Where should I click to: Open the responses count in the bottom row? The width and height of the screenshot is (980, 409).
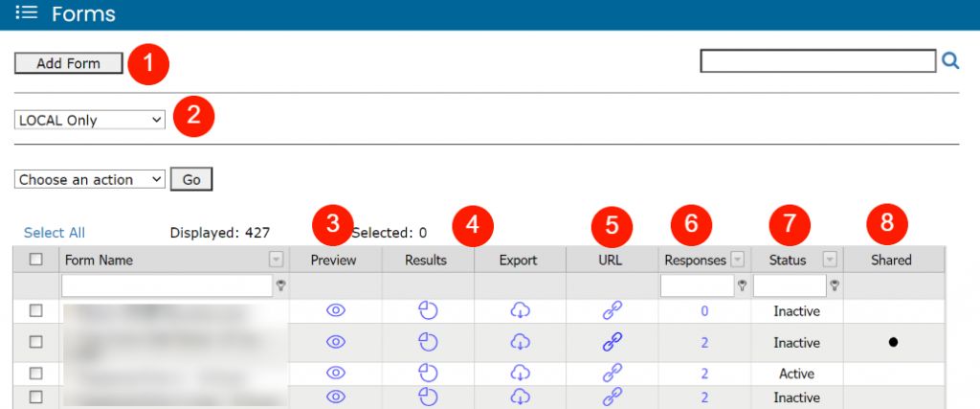pos(704,398)
